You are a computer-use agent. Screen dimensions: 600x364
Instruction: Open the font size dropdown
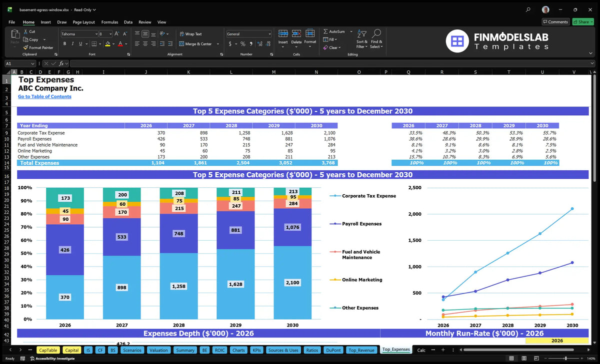pyautogui.click(x=110, y=34)
